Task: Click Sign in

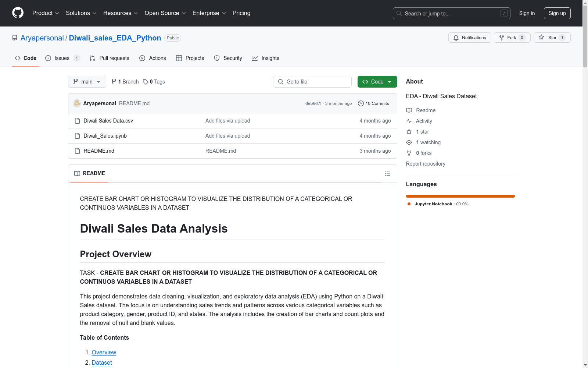Action: pos(527,13)
